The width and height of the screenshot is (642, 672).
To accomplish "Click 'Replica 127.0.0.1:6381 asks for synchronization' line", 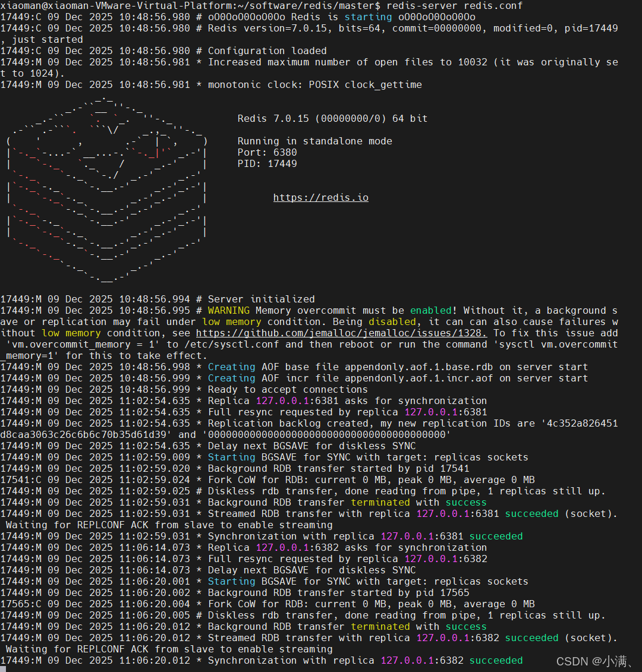I will click(244, 400).
